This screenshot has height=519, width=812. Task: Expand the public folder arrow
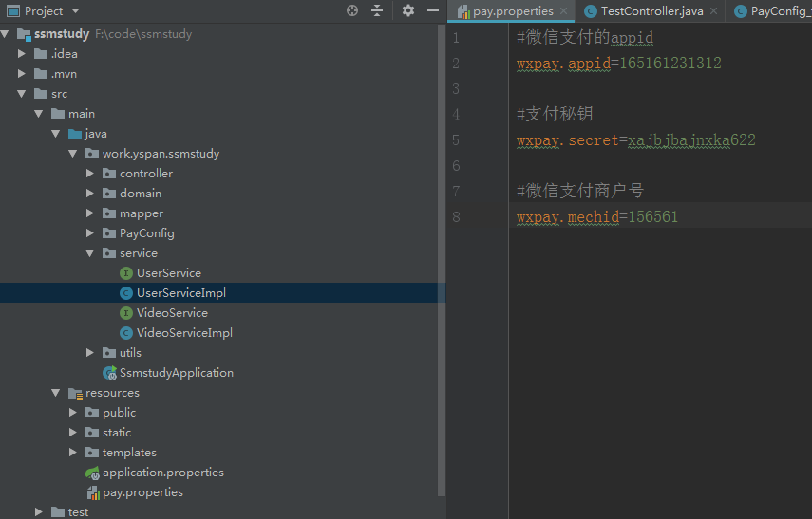73,413
